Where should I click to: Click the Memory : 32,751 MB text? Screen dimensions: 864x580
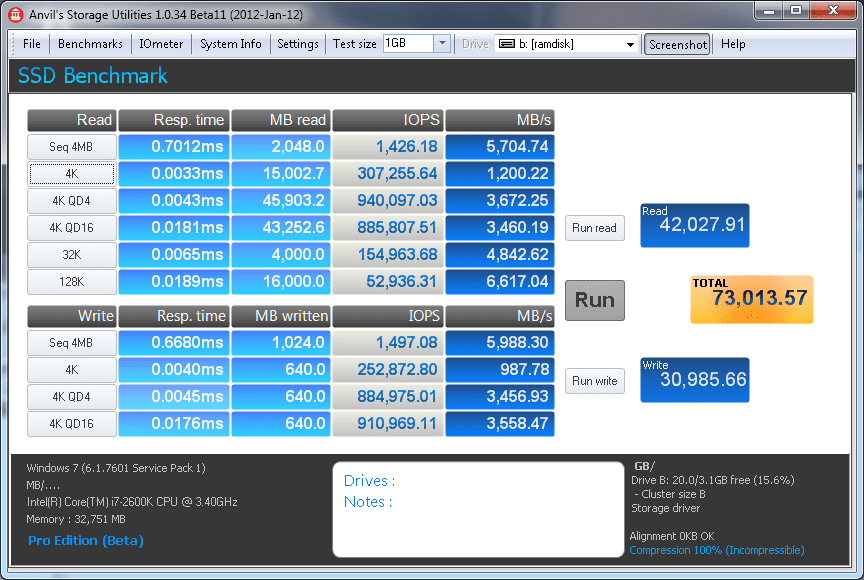[x=76, y=519]
